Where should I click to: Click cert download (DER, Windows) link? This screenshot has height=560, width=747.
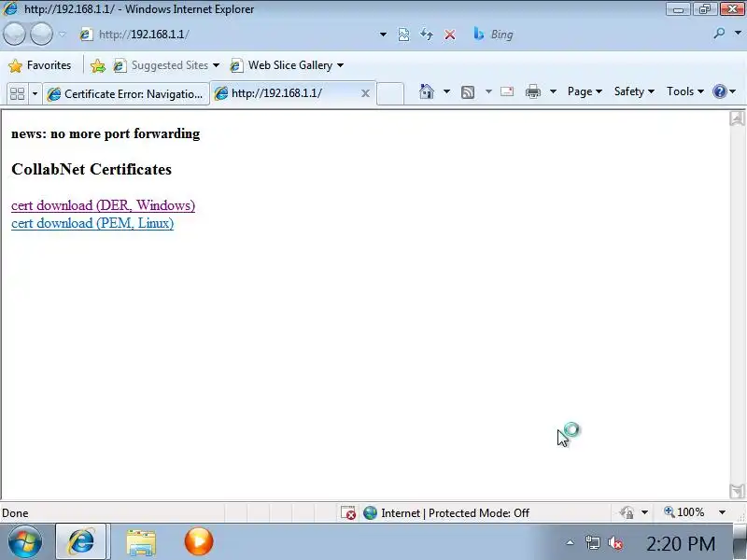103,205
